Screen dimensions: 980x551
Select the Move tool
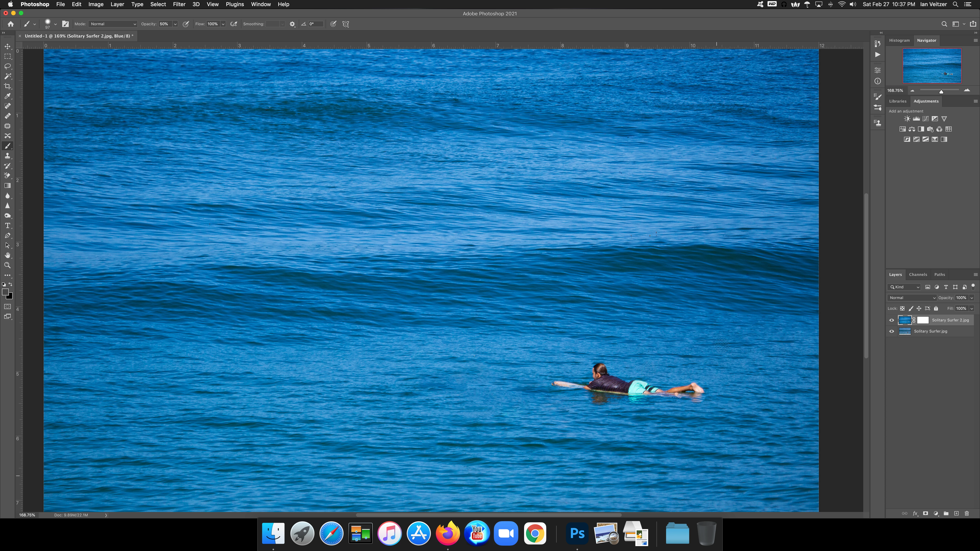pyautogui.click(x=7, y=46)
